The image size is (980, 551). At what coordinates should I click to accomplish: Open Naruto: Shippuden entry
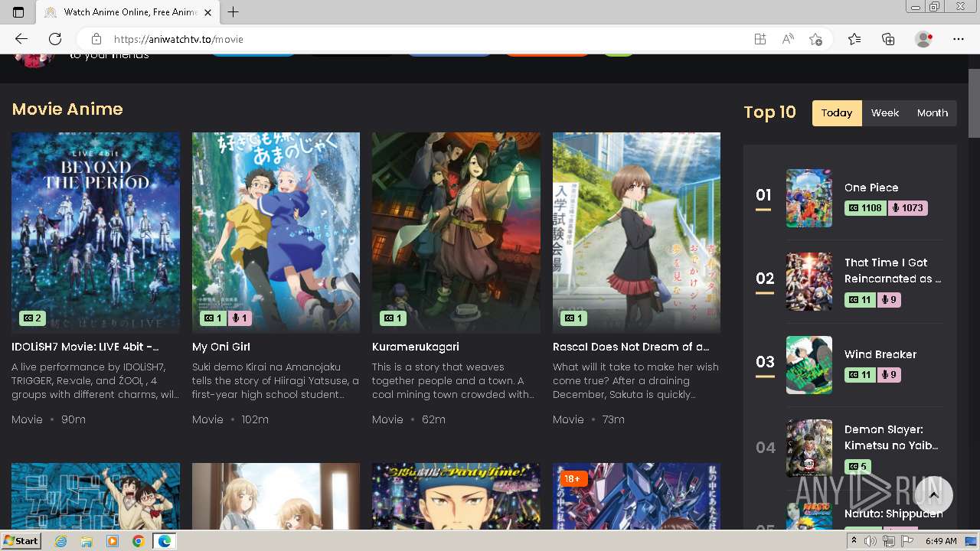[893, 514]
